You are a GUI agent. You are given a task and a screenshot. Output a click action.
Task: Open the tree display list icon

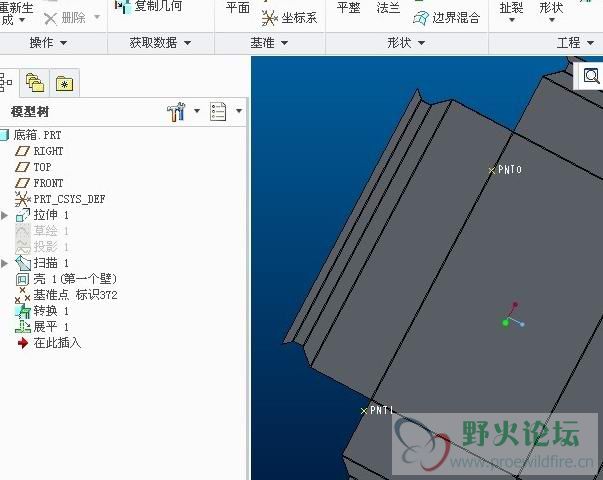[x=218, y=112]
